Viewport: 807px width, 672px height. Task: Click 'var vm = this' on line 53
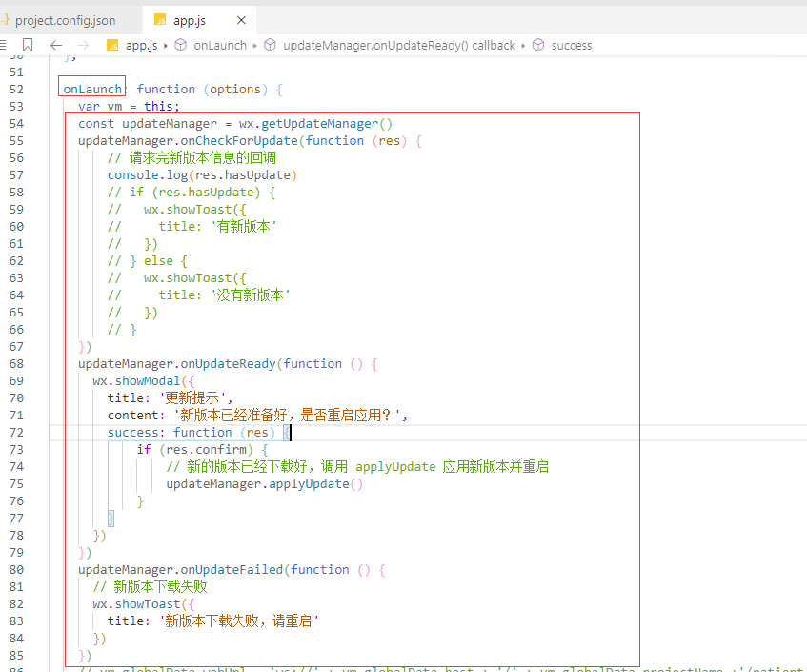click(x=129, y=107)
